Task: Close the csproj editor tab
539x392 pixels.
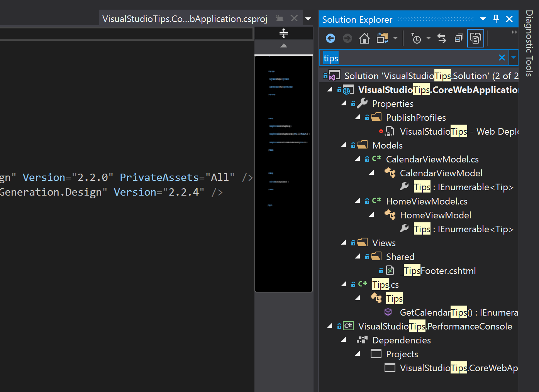Action: click(294, 18)
